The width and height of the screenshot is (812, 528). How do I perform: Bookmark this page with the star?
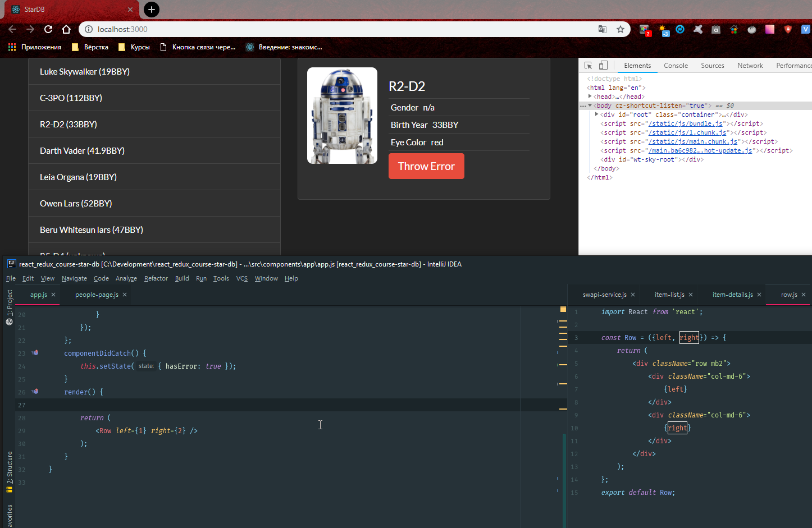tap(621, 29)
